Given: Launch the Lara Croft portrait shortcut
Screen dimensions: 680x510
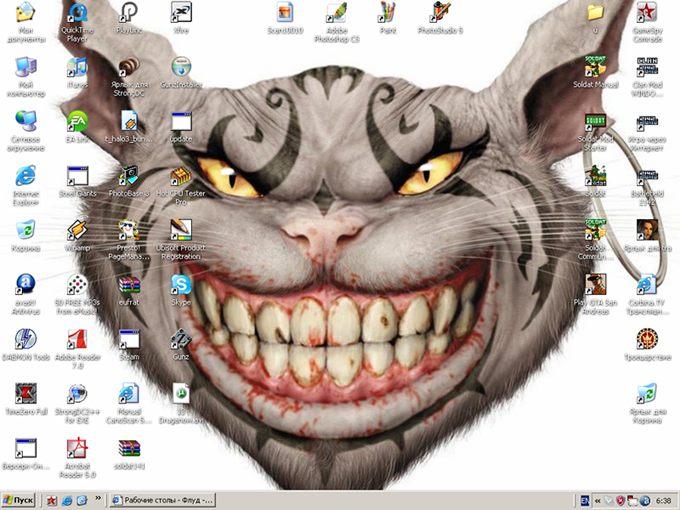Looking at the screenshot, I should pos(647,230).
